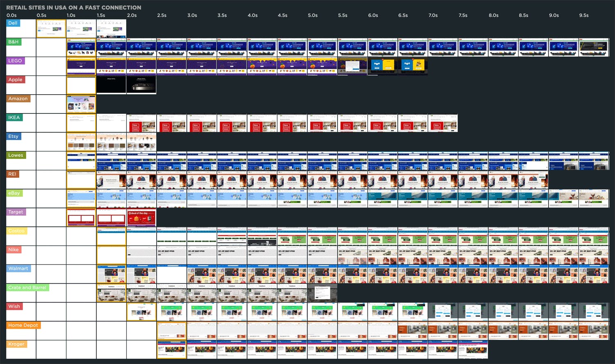Open Dell's highlighted frame at 0.5s

[x=51, y=29]
